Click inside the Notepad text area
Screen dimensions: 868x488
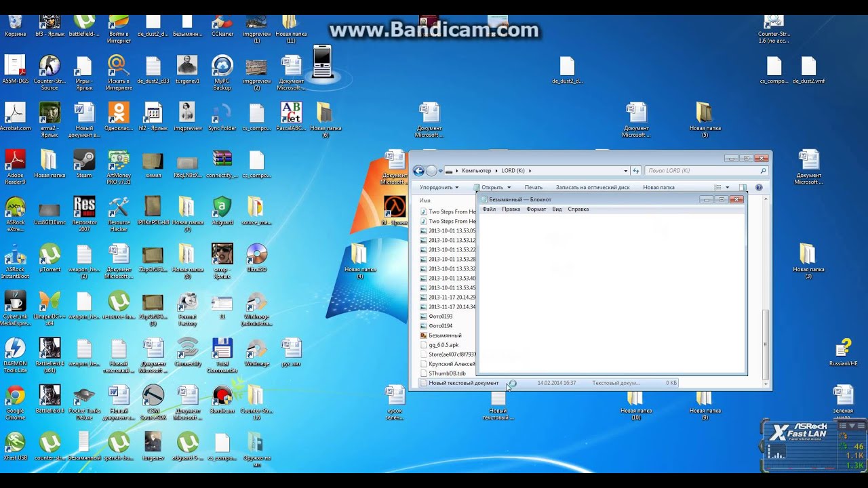pyautogui.click(x=612, y=293)
